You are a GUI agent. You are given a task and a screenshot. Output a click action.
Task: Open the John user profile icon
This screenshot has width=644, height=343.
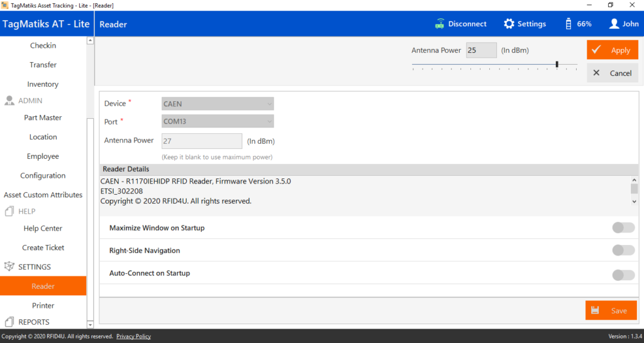(x=614, y=24)
